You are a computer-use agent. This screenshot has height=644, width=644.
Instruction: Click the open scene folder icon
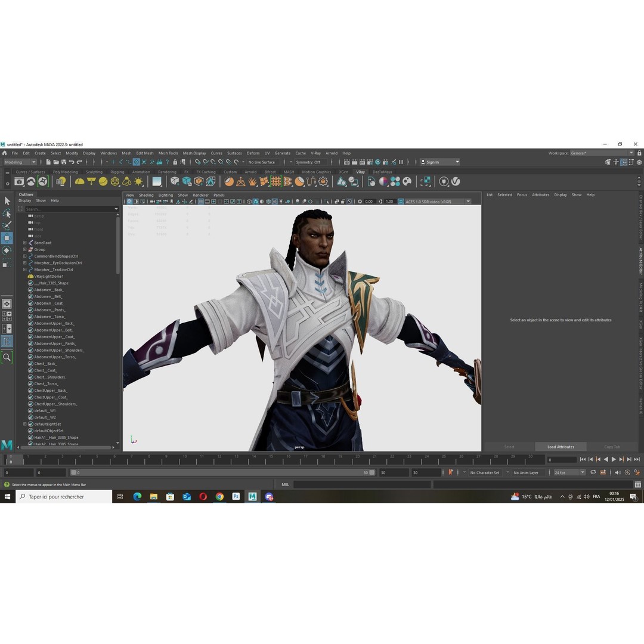point(56,162)
